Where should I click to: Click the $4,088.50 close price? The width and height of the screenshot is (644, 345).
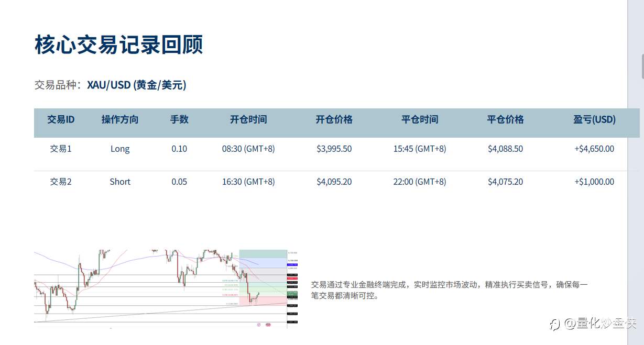click(x=505, y=149)
